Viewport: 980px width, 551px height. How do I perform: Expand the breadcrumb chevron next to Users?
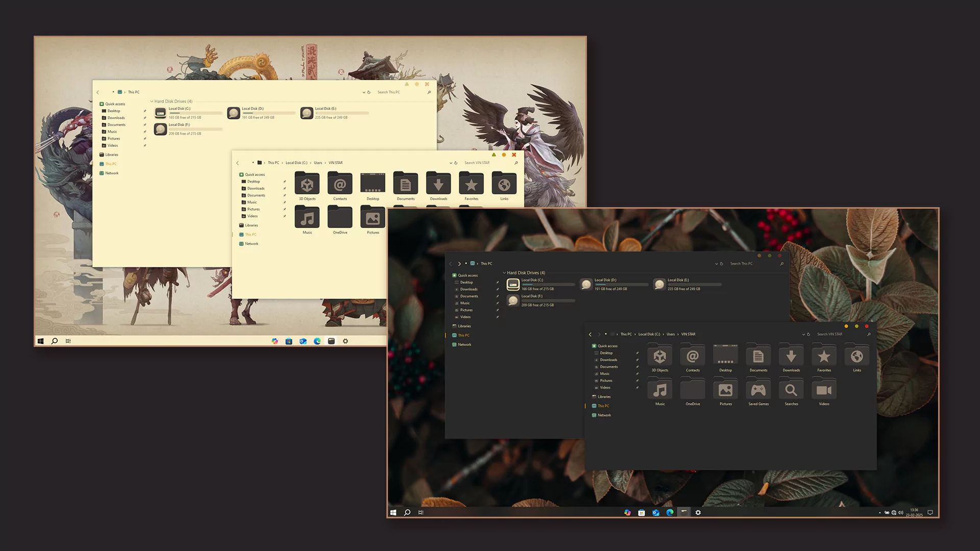[x=677, y=334]
